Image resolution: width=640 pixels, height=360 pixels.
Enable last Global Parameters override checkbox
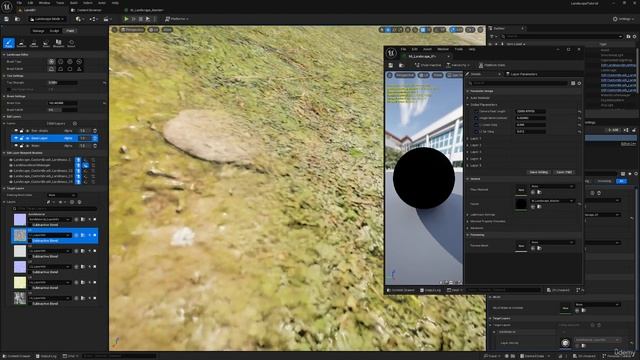[476, 131]
